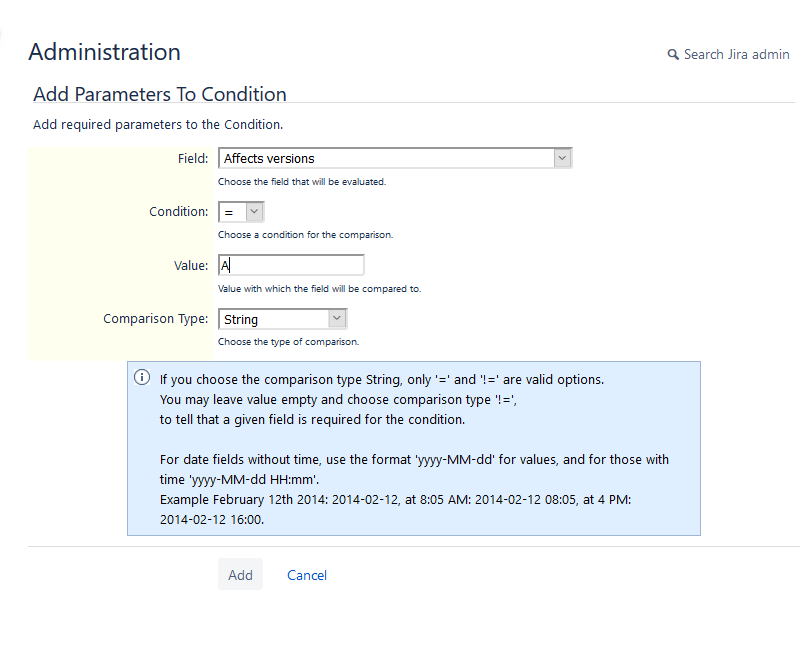Open the Field dropdown arrow
Screen dimensions: 808x647
point(562,158)
